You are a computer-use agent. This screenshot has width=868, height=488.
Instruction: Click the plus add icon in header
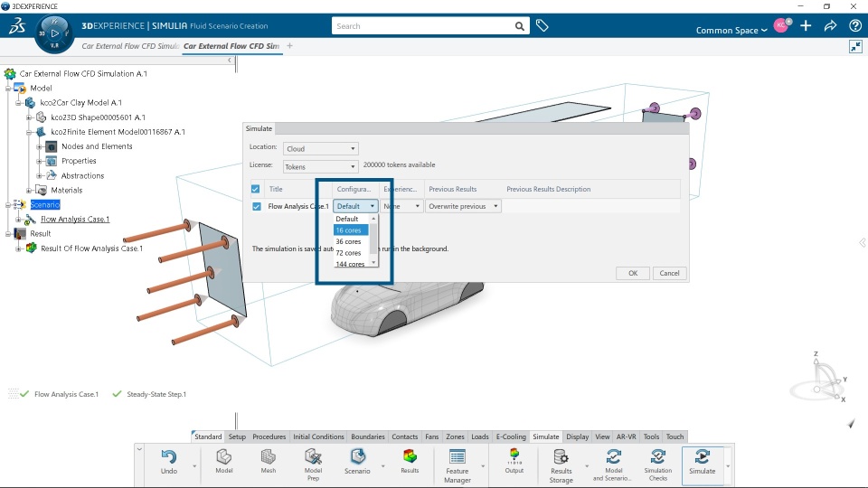(806, 25)
